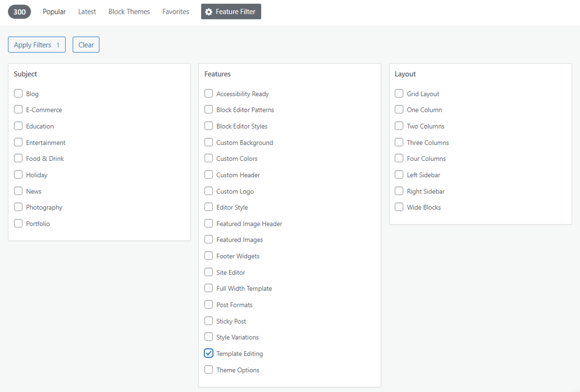The image size is (580, 392).
Task: Enable the Grid Layout option
Action: click(399, 93)
